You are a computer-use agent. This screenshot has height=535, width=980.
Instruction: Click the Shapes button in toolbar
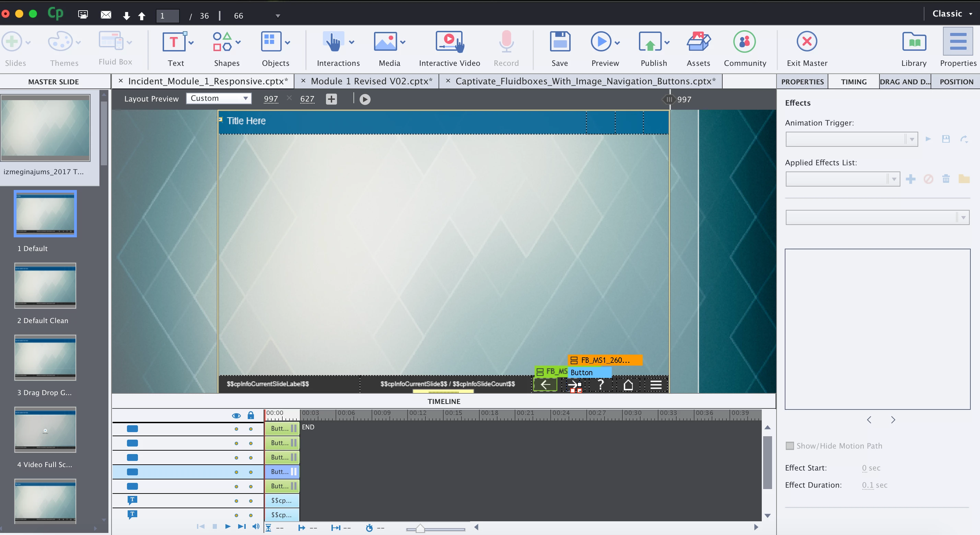click(226, 42)
